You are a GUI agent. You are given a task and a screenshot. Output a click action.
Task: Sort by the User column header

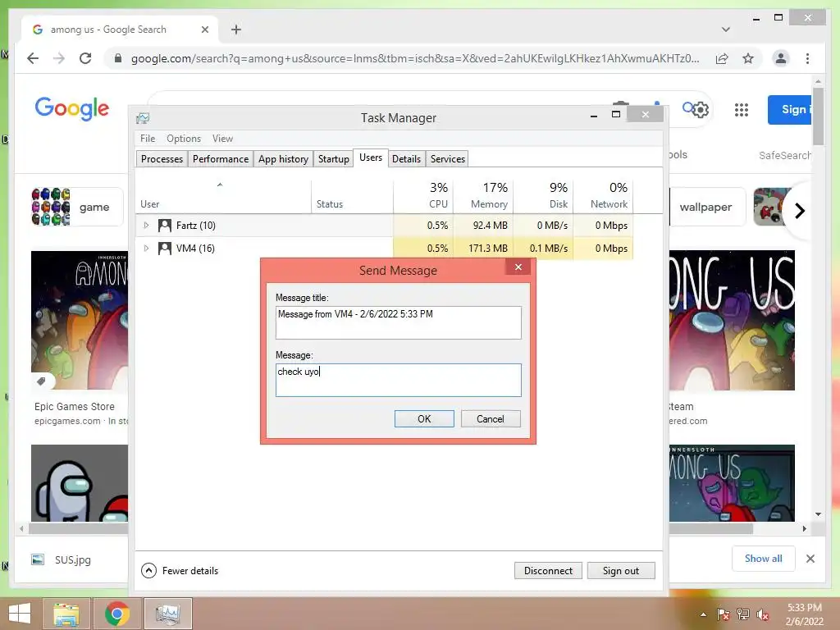(x=223, y=197)
